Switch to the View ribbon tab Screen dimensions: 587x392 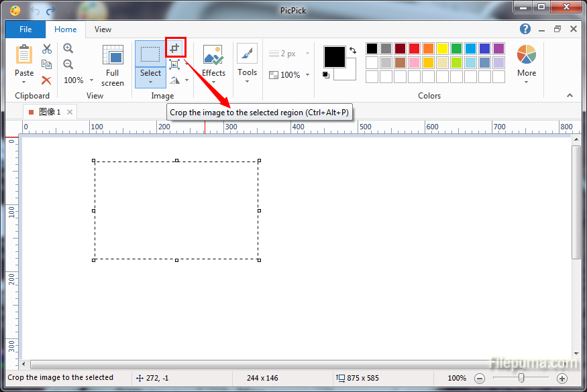pos(103,29)
